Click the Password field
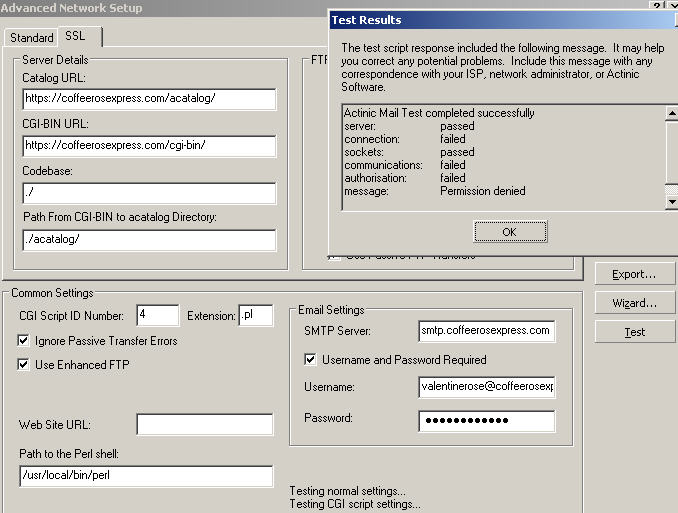The width and height of the screenshot is (678, 513). point(486,420)
